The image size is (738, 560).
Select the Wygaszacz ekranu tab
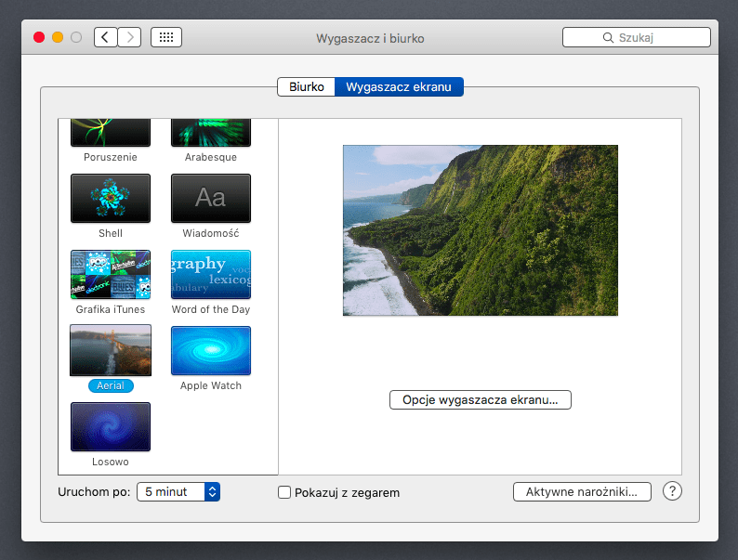[x=398, y=87]
